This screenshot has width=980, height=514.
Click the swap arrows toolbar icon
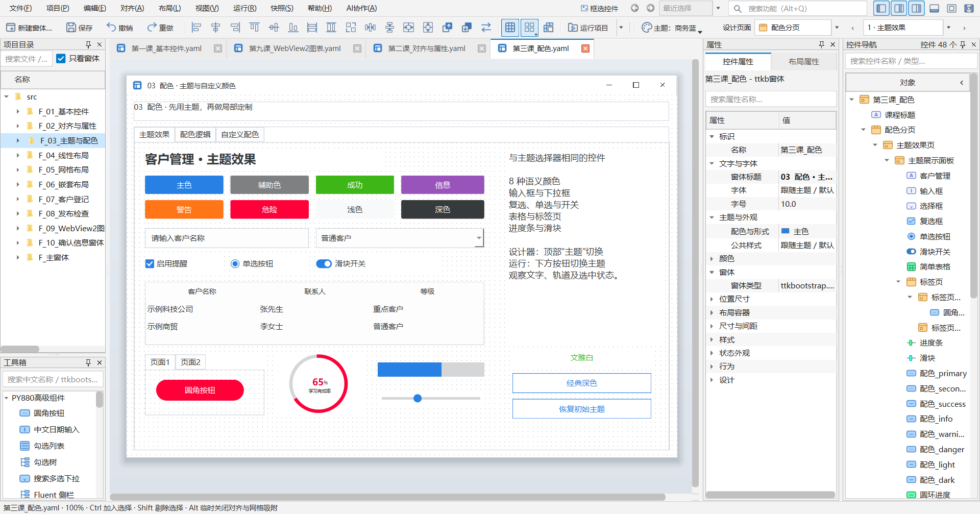click(486, 28)
